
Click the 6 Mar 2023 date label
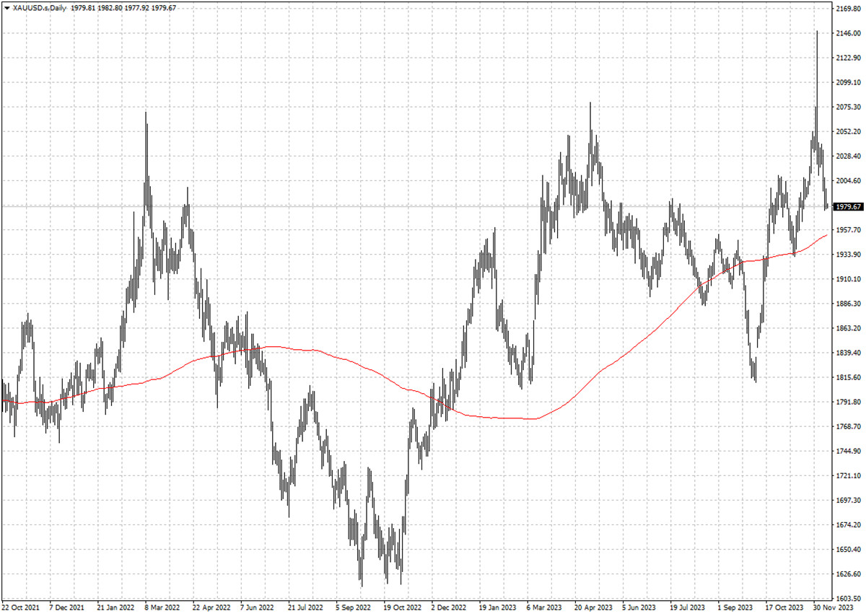545,608
